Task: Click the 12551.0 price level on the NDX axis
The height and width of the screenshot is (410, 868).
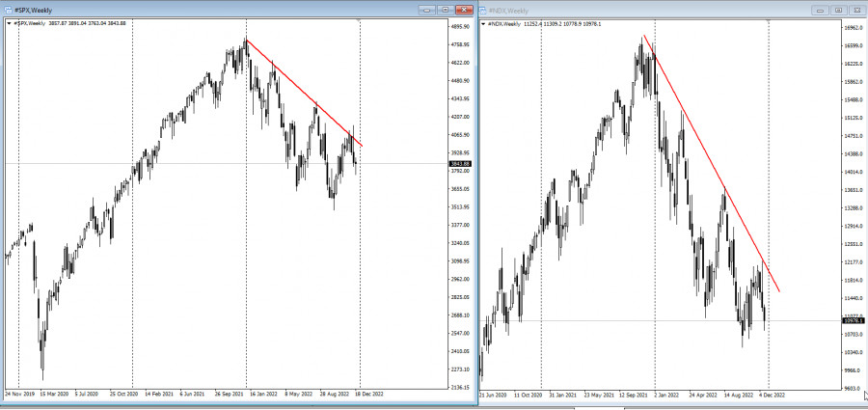Action: 854,244
